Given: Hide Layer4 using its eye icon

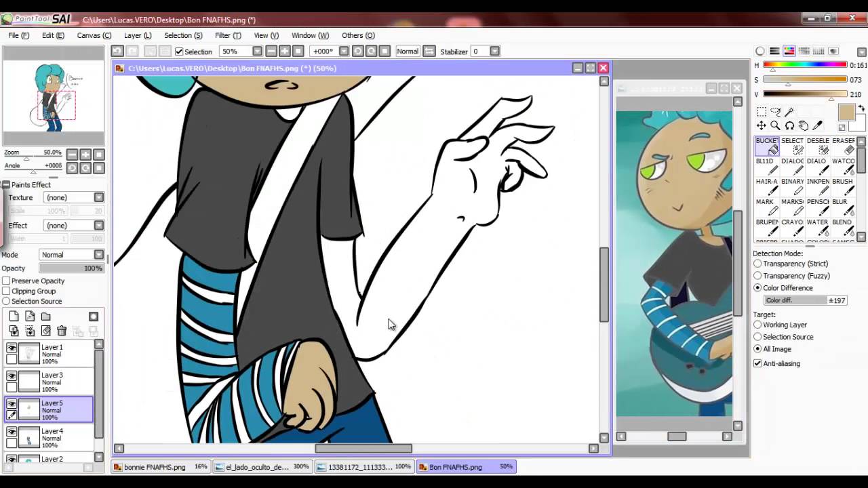Looking at the screenshot, I should point(12,432).
